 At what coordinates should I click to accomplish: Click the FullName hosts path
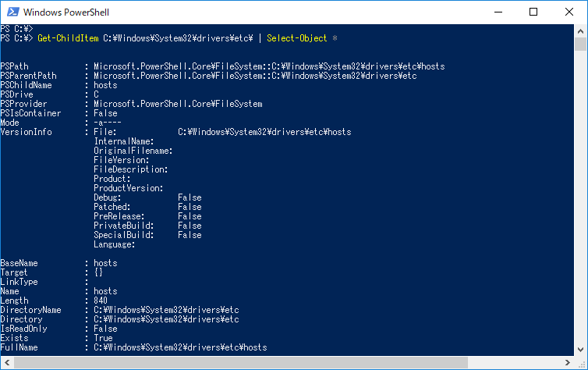coord(180,347)
